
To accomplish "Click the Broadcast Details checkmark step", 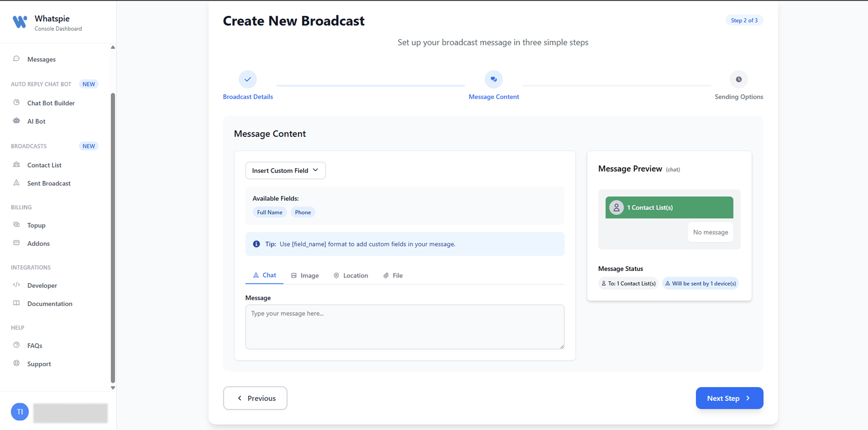I will (248, 80).
